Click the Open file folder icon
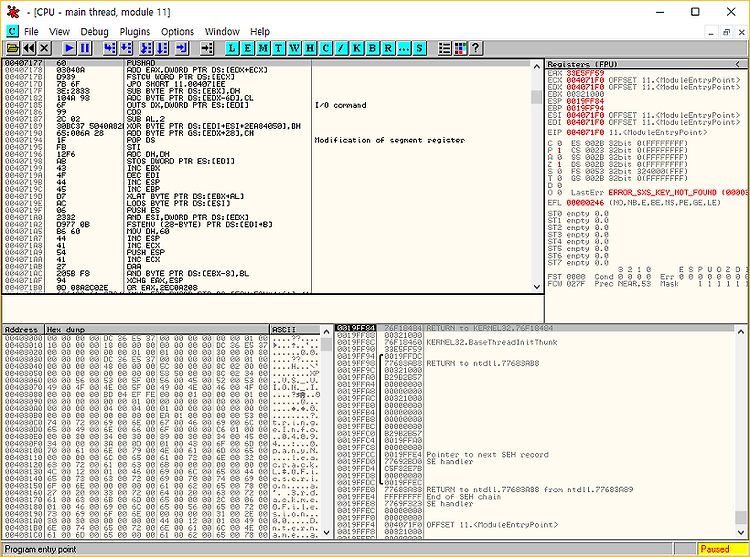This screenshot has height=557, width=750. [x=13, y=48]
